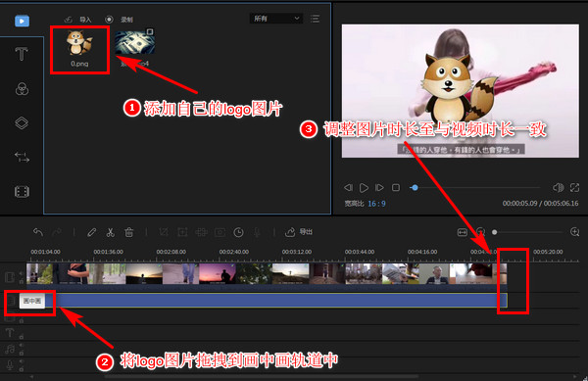Click the 导入 import button
The image size is (588, 381).
[x=78, y=20]
